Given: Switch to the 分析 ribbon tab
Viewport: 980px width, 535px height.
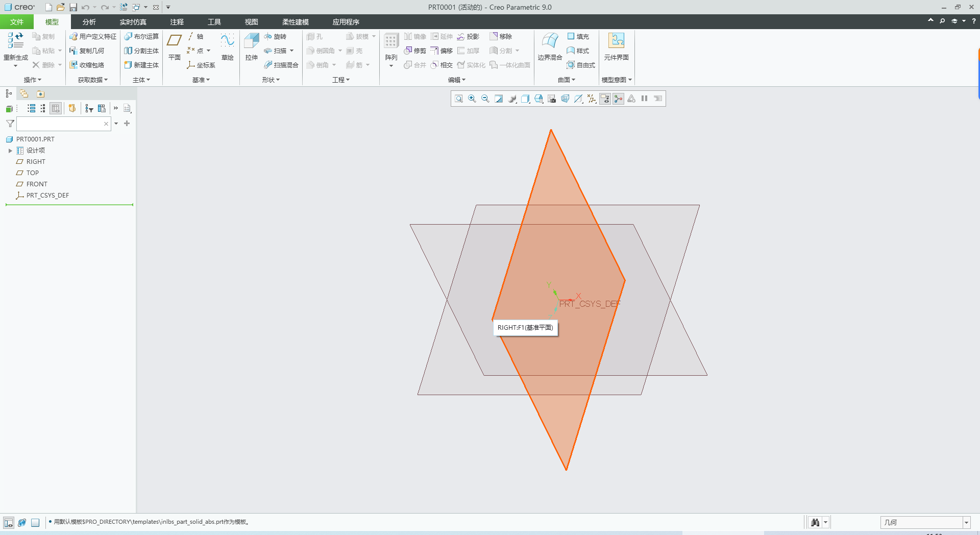Looking at the screenshot, I should pyautogui.click(x=89, y=22).
